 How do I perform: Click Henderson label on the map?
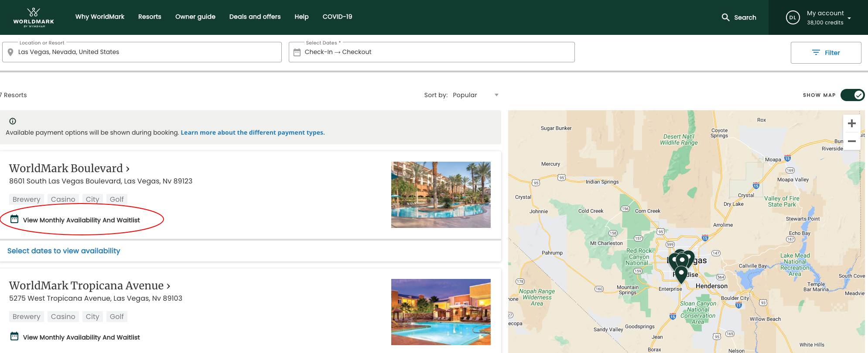tap(711, 286)
